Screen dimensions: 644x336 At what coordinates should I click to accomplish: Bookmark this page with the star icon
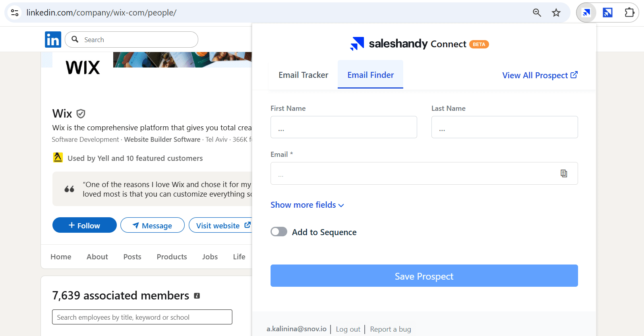coord(556,13)
